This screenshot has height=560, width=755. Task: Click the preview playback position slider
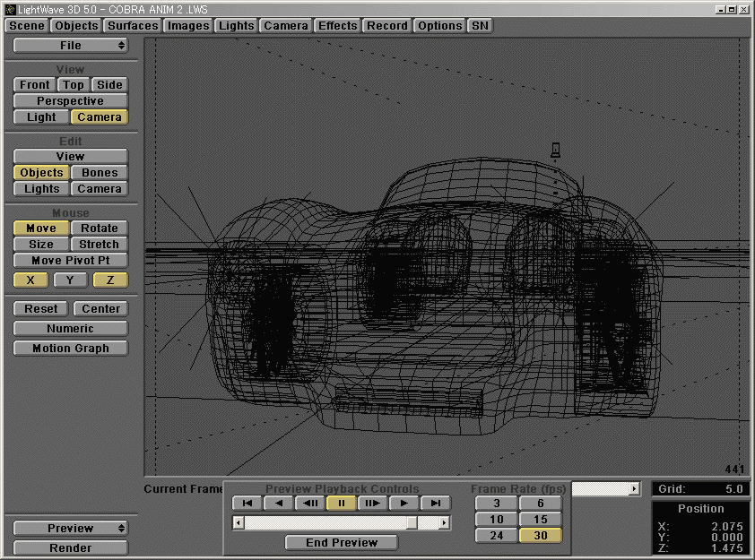(x=412, y=522)
